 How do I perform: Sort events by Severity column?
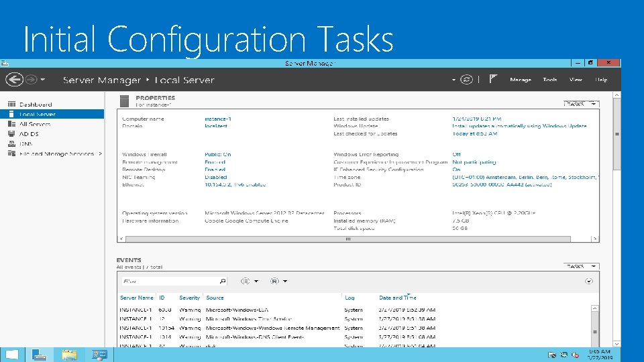[x=189, y=298]
